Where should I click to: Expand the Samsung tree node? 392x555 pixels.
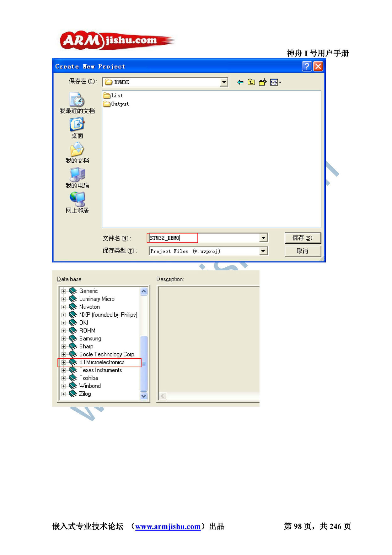[x=64, y=339]
